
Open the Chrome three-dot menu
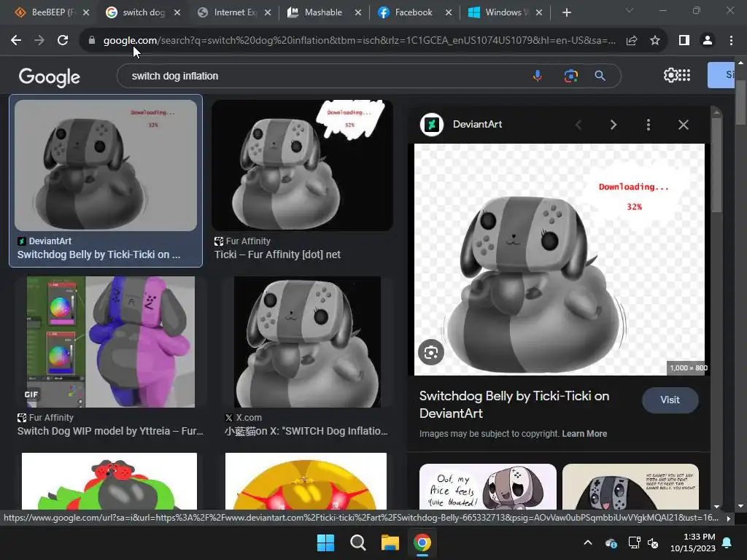731,41
